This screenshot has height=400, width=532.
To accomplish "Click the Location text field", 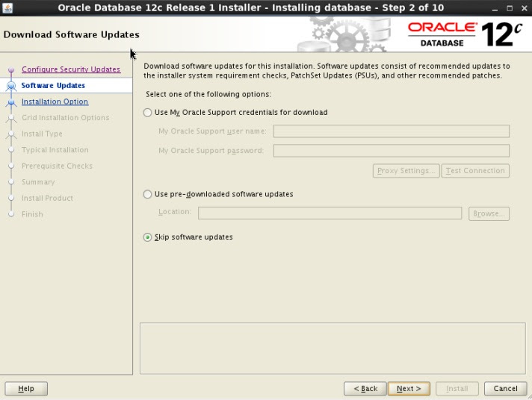I will click(x=330, y=213).
